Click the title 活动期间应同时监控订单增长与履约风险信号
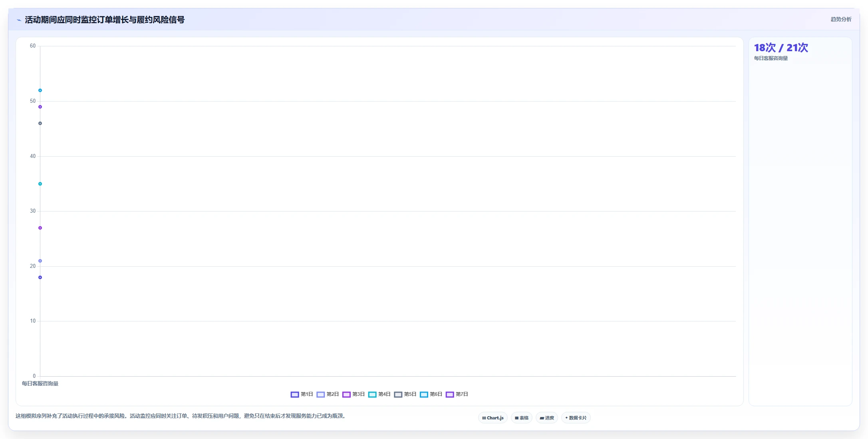Image resolution: width=868 pixels, height=439 pixels. (105, 20)
